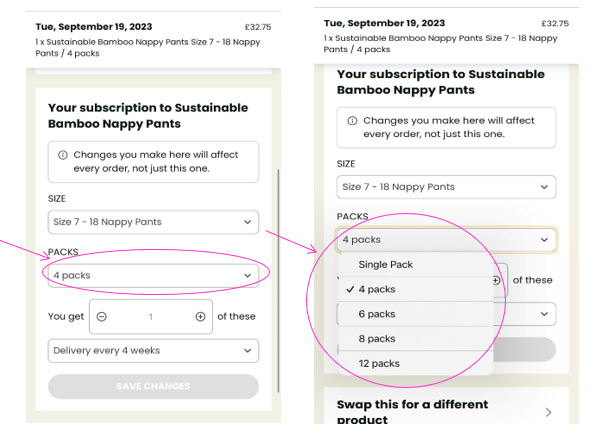Click the plus quantity icon in left panel
This screenshot has width=602, height=448.
200,316
